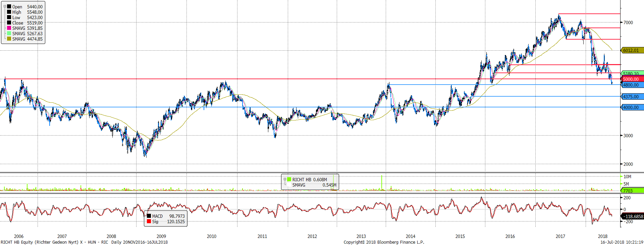Click the 2000 price axis label
Screen dimensions: 644x245
click(628, 164)
